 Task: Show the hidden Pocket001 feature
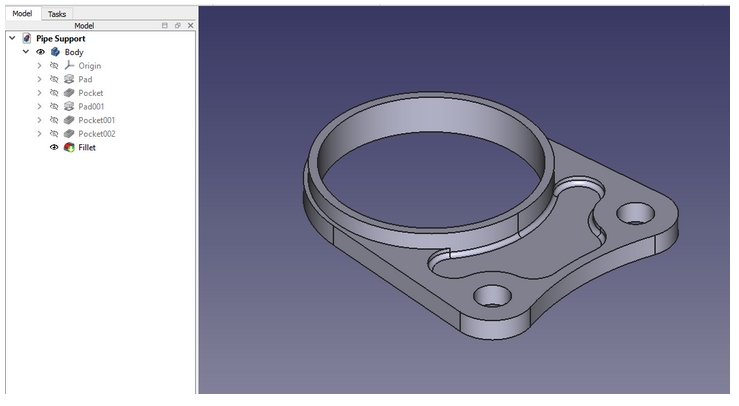point(54,120)
